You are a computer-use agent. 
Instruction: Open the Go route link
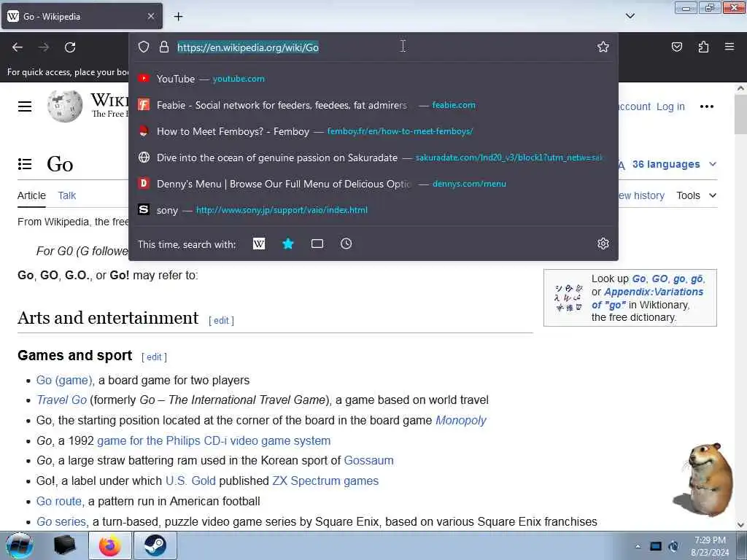point(59,502)
